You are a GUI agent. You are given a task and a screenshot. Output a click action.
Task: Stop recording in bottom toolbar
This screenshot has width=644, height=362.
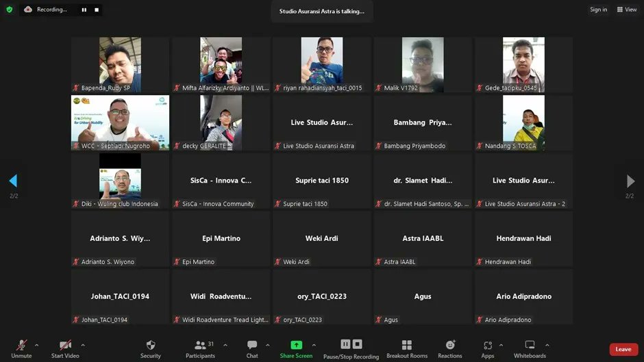358,344
